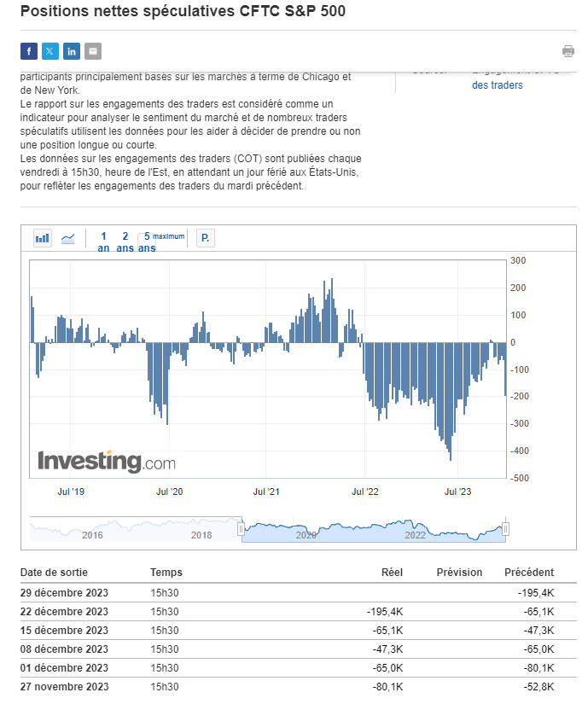
Task: Select the '29 décembre 2023' release row
Action: [65, 593]
